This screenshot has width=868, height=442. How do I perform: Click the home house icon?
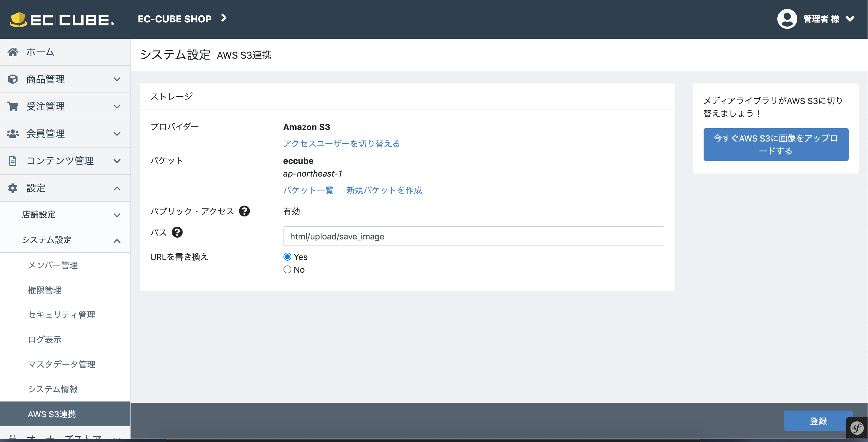[13, 52]
